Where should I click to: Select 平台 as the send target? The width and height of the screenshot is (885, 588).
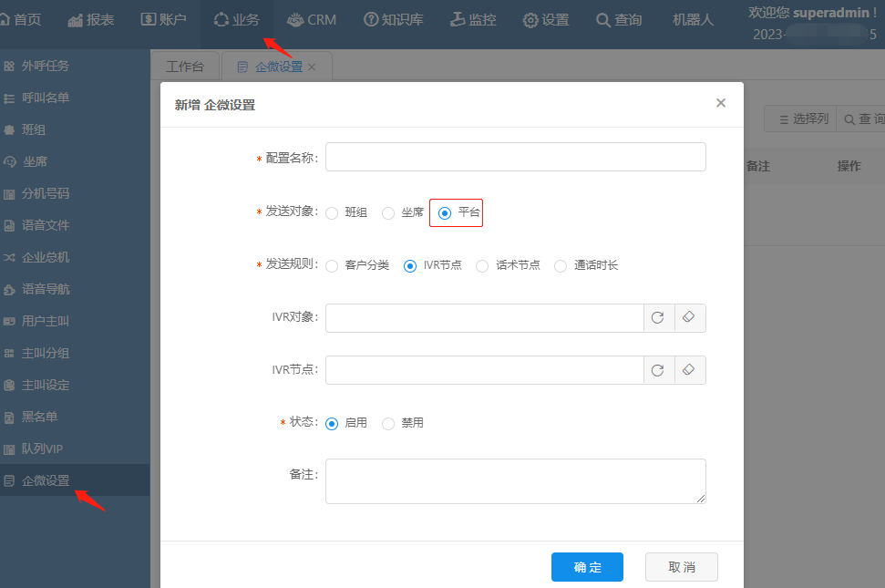click(445, 212)
